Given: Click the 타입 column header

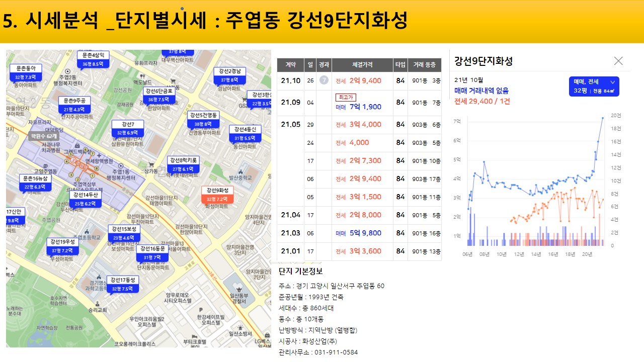Looking at the screenshot, I should pos(400,65).
